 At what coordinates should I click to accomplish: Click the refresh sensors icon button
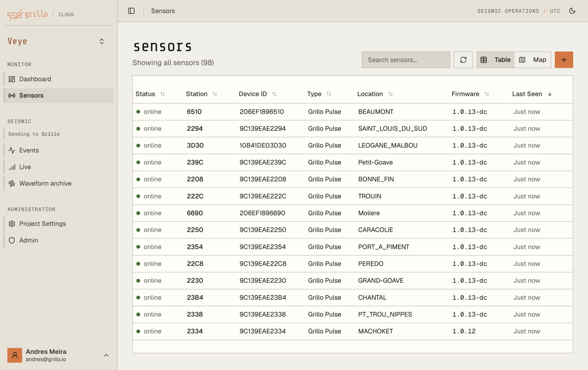click(x=463, y=60)
